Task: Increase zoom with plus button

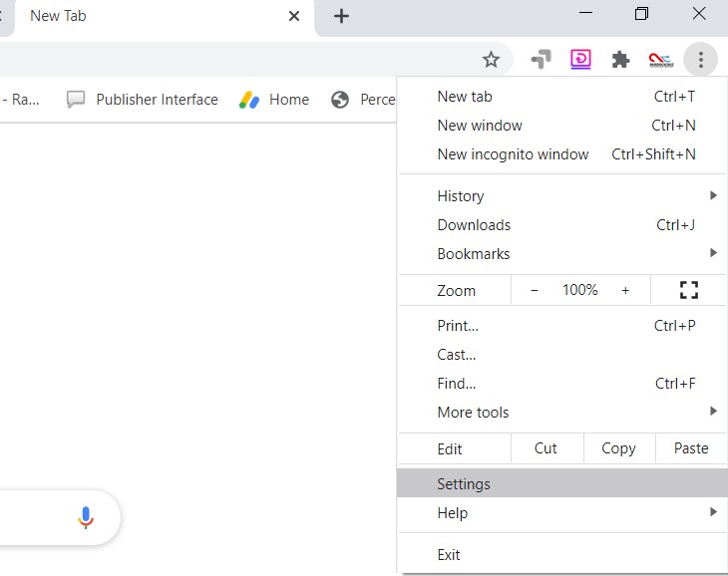Action: [x=625, y=290]
